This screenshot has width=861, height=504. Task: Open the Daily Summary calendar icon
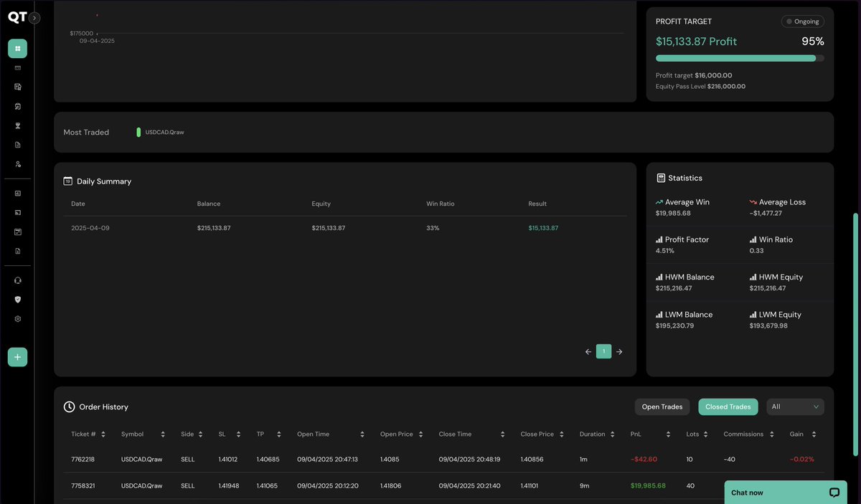coord(69,181)
